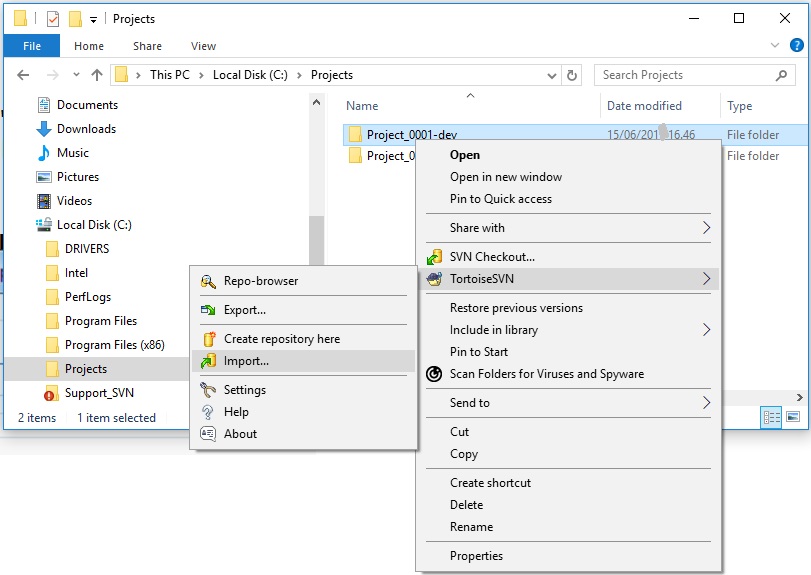This screenshot has width=811, height=575.
Task: Switch to the large icons view button
Action: (x=793, y=417)
